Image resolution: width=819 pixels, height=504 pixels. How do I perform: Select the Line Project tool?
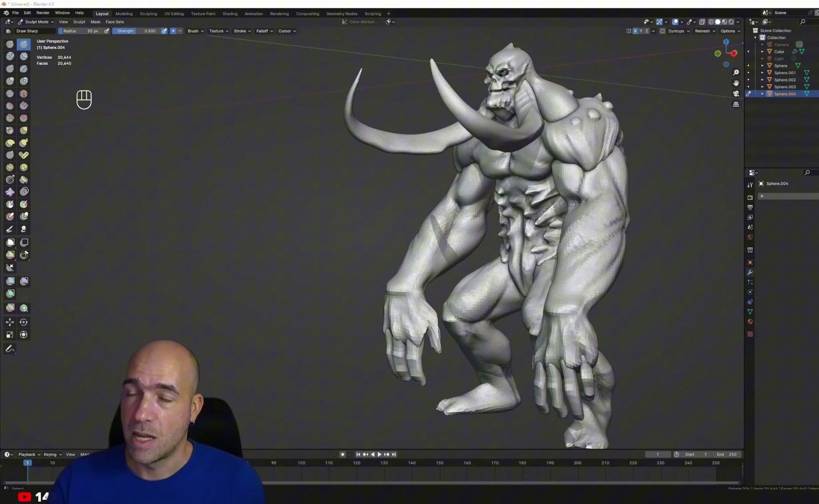[10, 267]
